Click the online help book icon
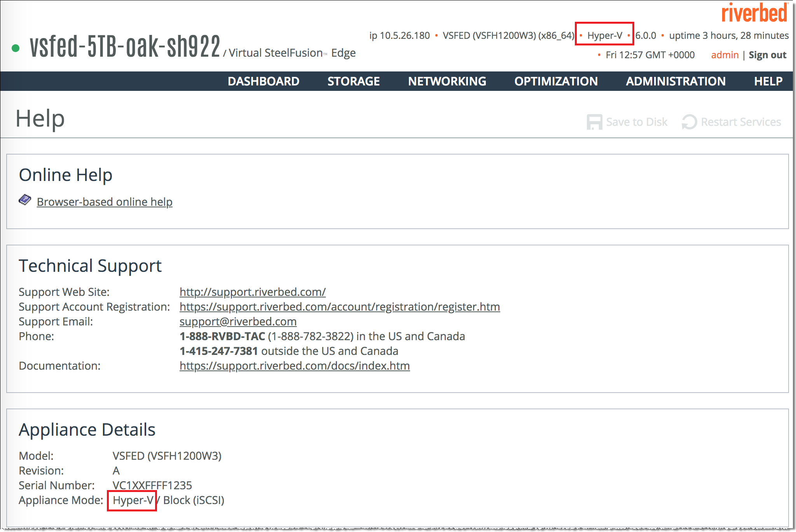The image size is (796, 532). 25,200
